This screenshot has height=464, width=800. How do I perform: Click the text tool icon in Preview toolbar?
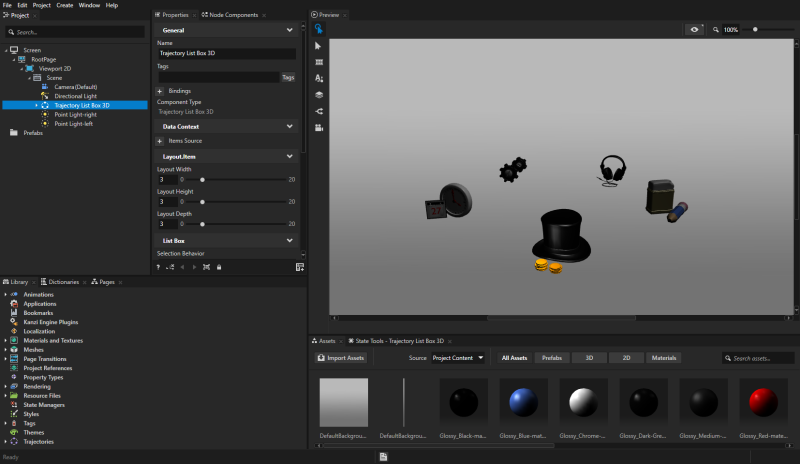pos(319,78)
